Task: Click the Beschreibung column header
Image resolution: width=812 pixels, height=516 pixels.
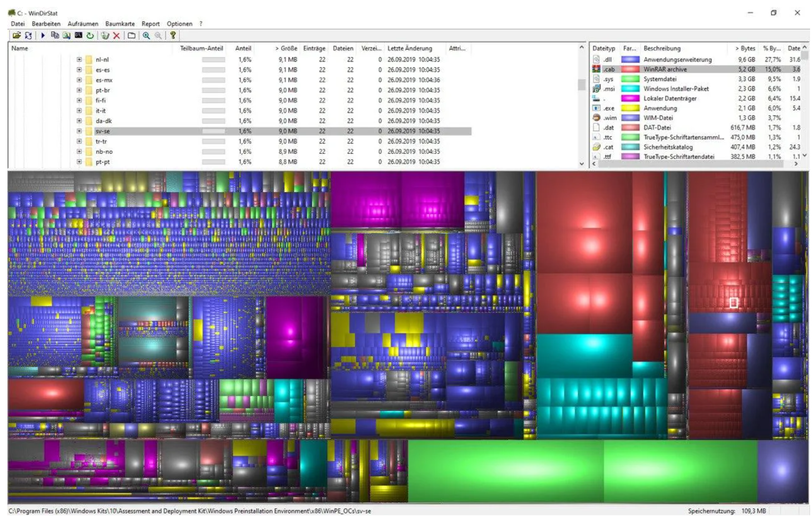Action: [x=662, y=48]
